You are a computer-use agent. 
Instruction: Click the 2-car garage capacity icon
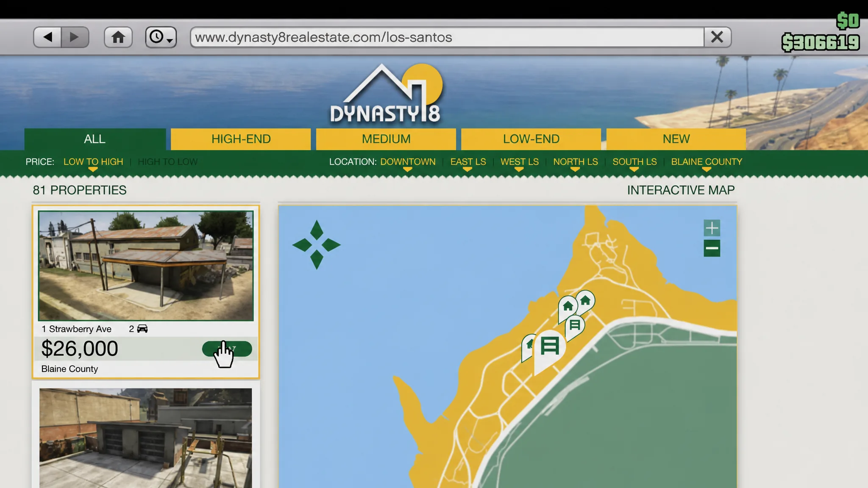pos(142,329)
